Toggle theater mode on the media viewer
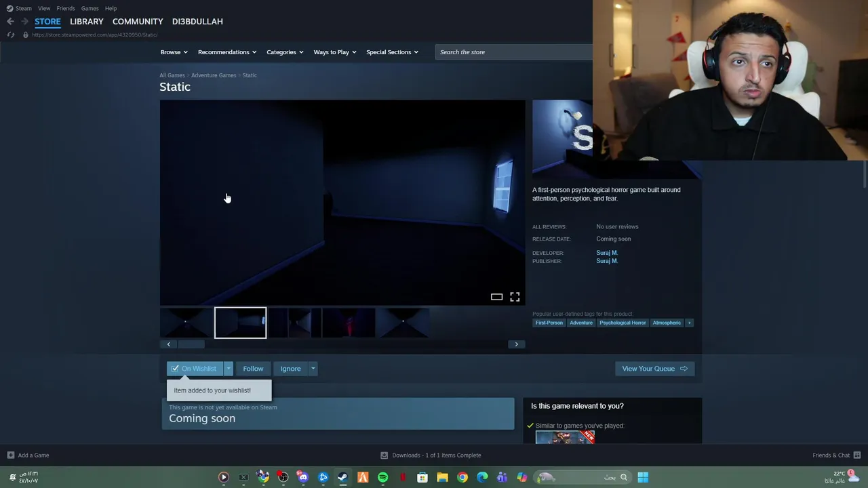Screen dimensions: 868x488 click(496, 297)
